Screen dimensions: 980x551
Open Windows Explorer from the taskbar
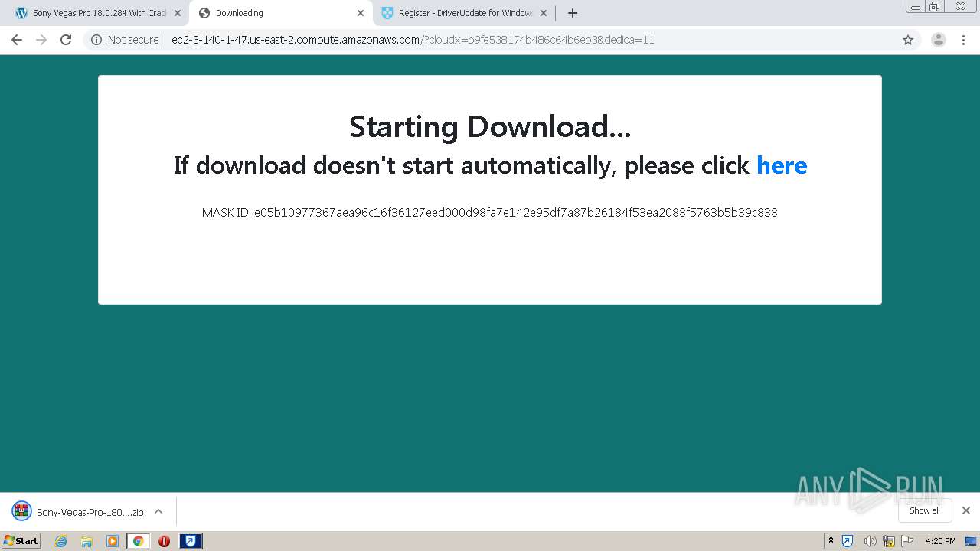click(x=87, y=541)
